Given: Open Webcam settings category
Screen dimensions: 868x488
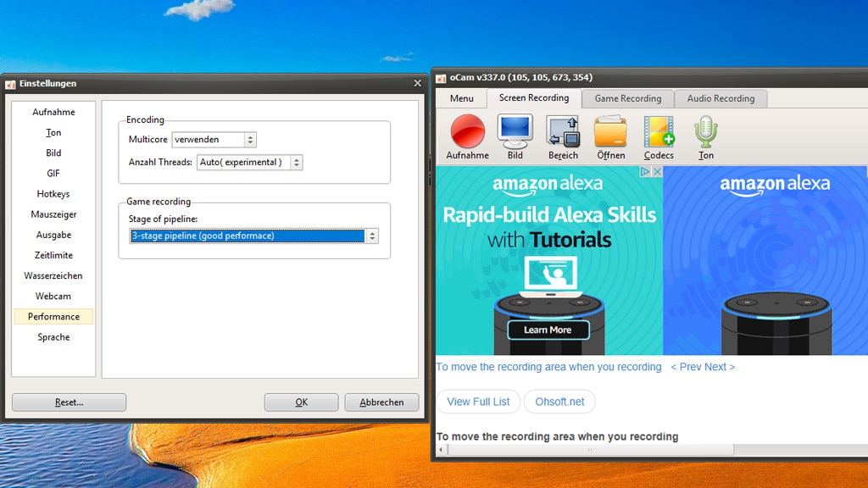Looking at the screenshot, I should click(53, 297).
